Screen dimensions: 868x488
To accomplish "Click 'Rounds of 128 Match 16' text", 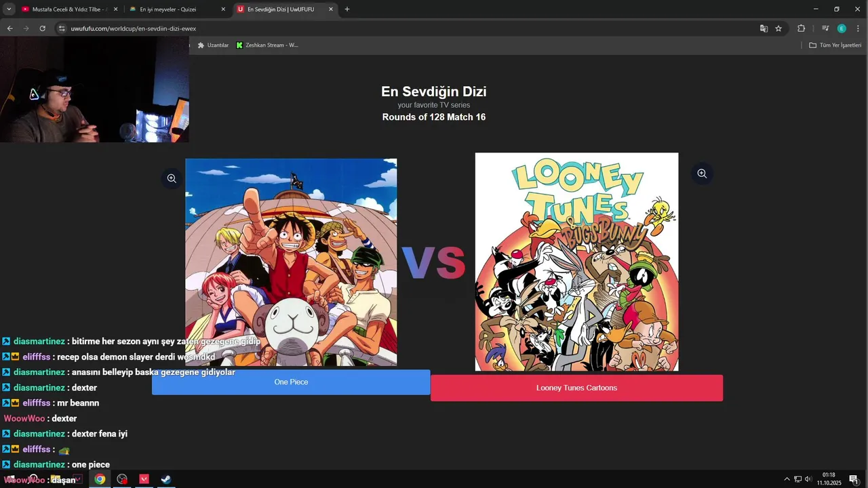I will (434, 117).
